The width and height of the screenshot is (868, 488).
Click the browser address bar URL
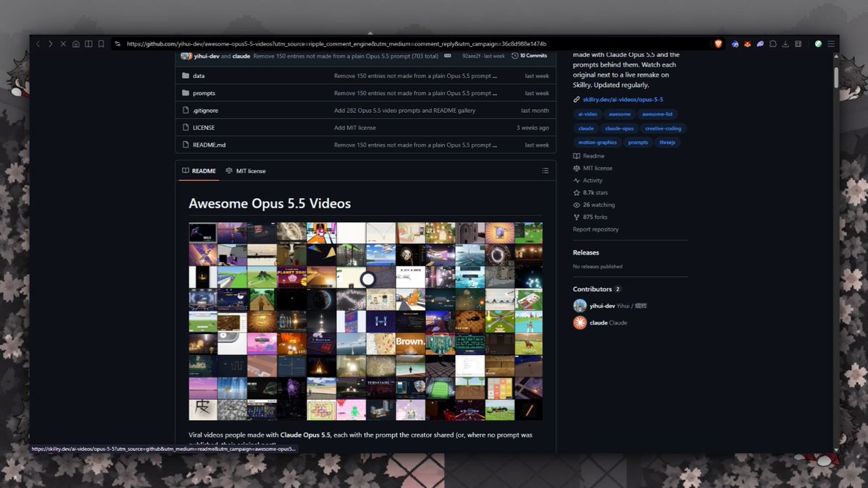pyautogui.click(x=336, y=44)
